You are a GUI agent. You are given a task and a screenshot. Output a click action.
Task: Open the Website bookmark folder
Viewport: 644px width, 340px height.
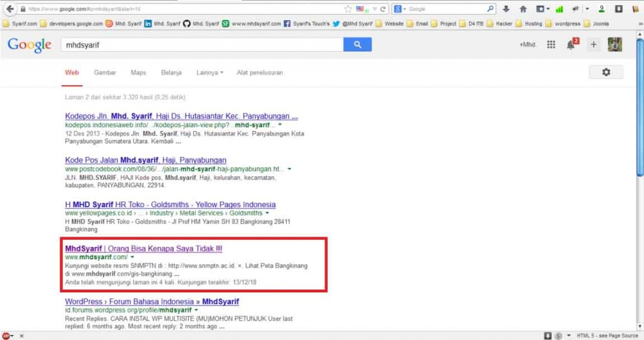389,24
